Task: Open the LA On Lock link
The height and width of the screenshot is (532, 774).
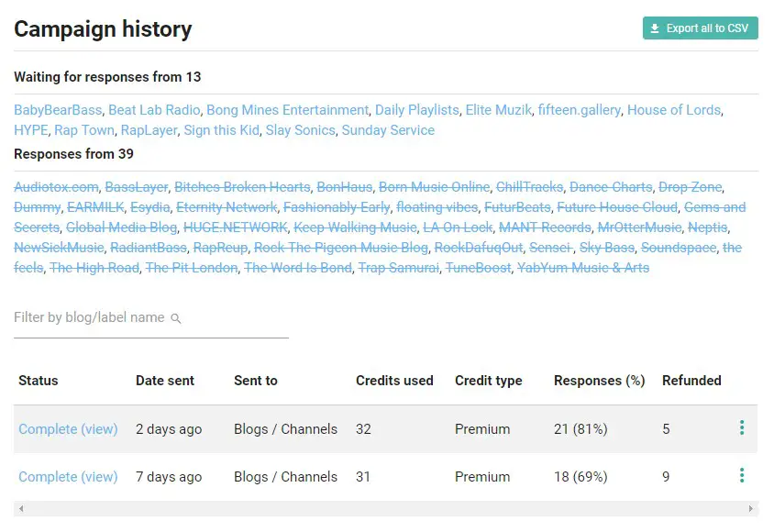Action: (x=458, y=227)
